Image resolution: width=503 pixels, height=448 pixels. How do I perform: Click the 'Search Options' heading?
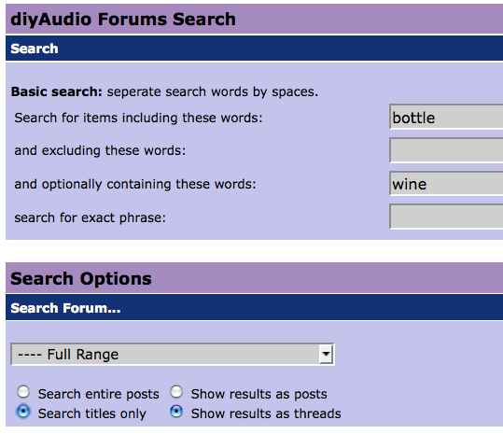(81, 278)
